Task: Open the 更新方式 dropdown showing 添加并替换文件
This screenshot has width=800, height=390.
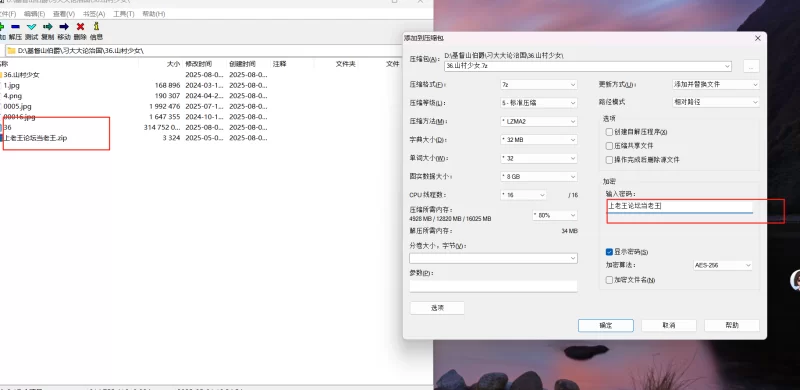Action: click(x=716, y=84)
